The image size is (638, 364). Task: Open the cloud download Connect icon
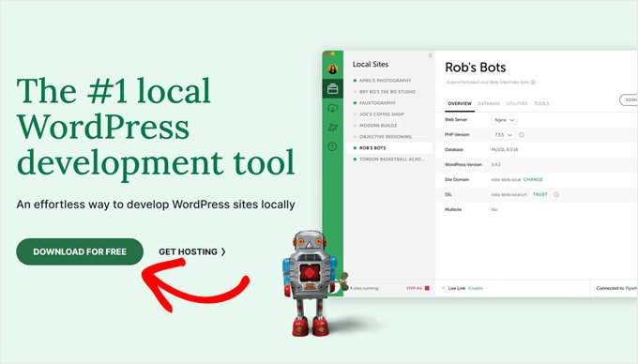333,108
